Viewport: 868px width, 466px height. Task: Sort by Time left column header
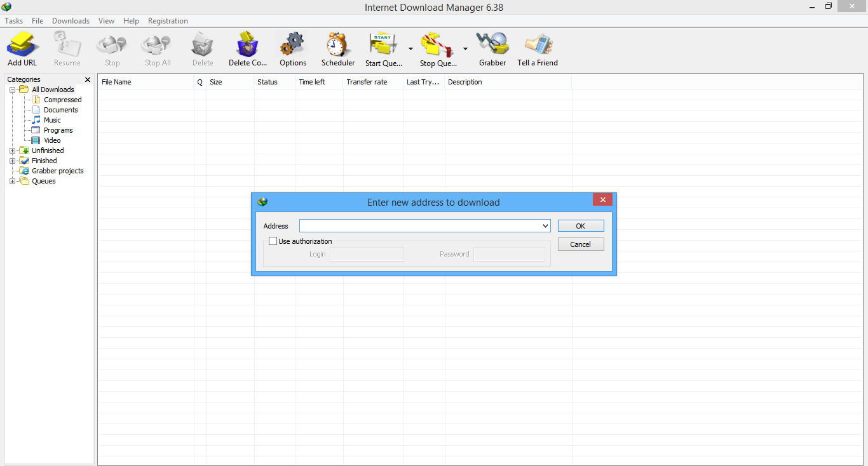point(320,82)
